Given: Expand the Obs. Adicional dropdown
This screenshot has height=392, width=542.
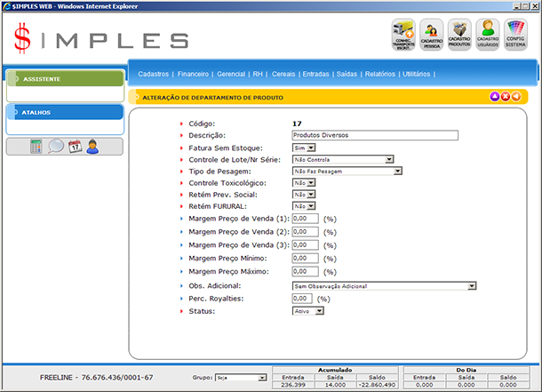Looking at the screenshot, I should (x=384, y=286).
